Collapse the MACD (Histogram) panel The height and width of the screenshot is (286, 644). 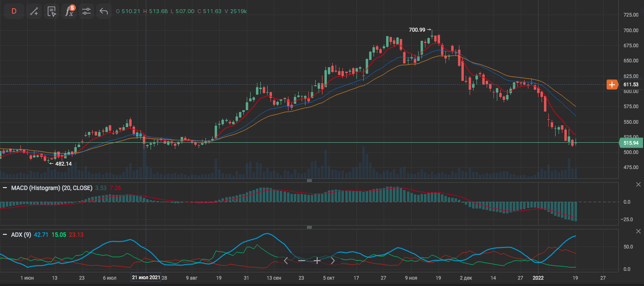tap(5, 188)
